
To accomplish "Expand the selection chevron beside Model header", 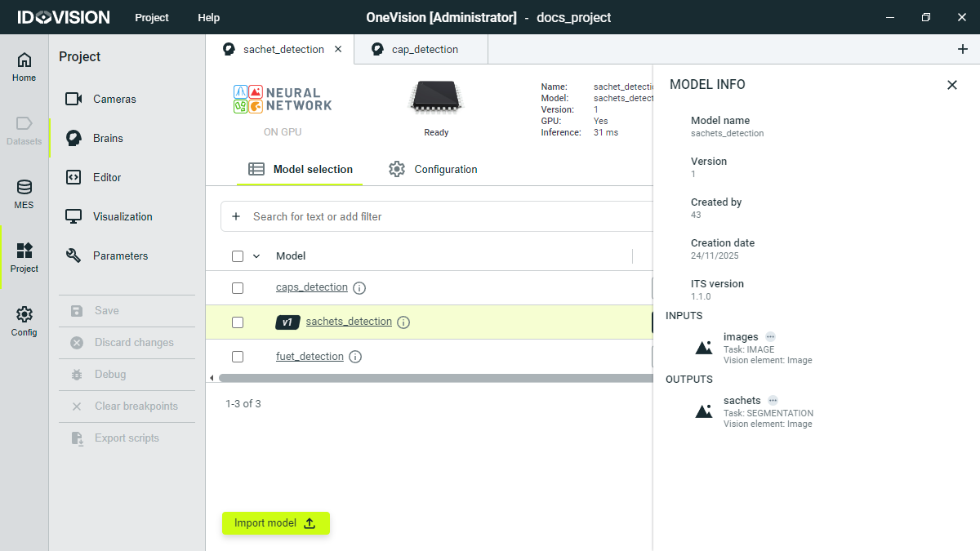I will pos(256,256).
